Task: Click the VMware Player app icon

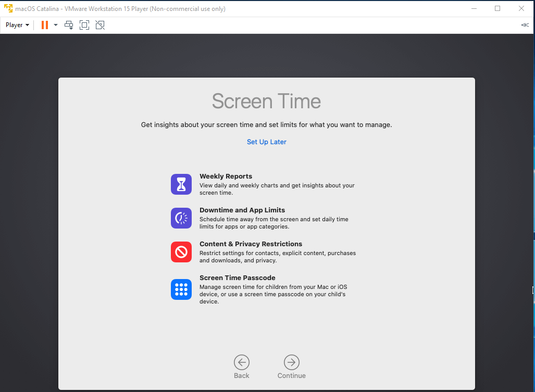Action: [x=8, y=8]
